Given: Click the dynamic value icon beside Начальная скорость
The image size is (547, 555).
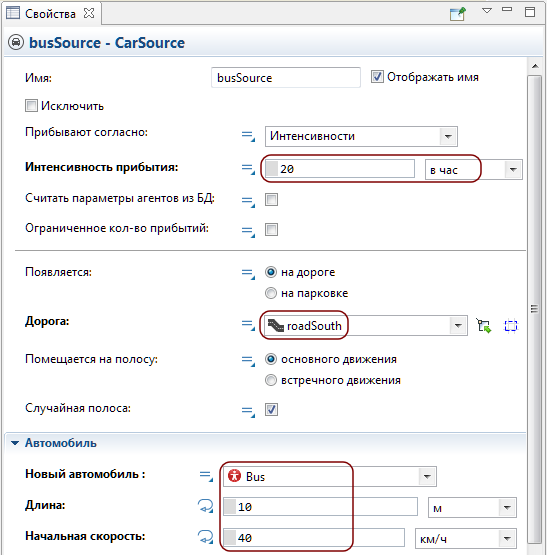Looking at the screenshot, I should tap(205, 537).
